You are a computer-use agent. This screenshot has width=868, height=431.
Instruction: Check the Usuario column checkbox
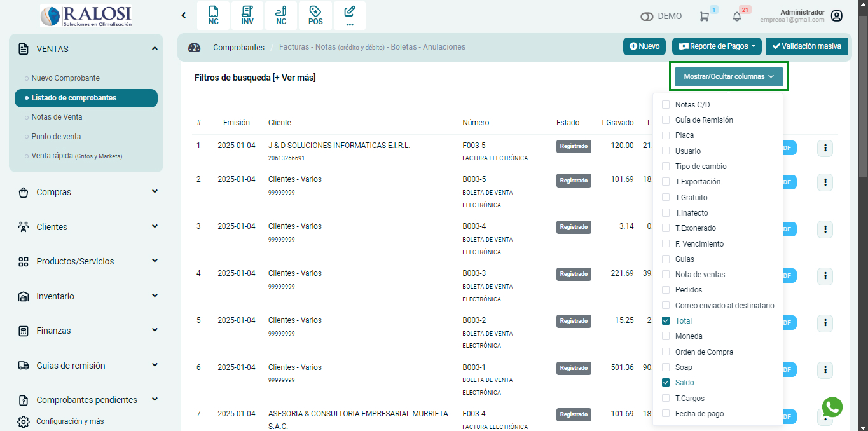[666, 151]
